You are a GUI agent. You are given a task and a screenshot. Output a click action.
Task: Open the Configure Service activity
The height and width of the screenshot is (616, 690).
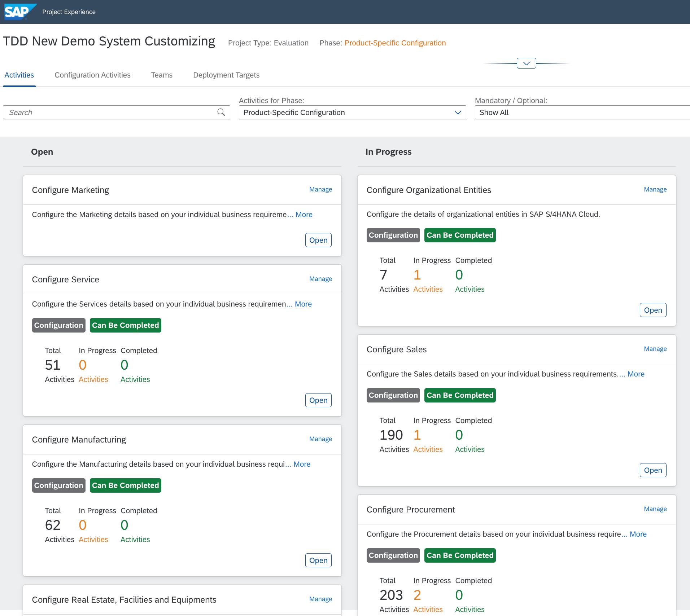(x=318, y=400)
